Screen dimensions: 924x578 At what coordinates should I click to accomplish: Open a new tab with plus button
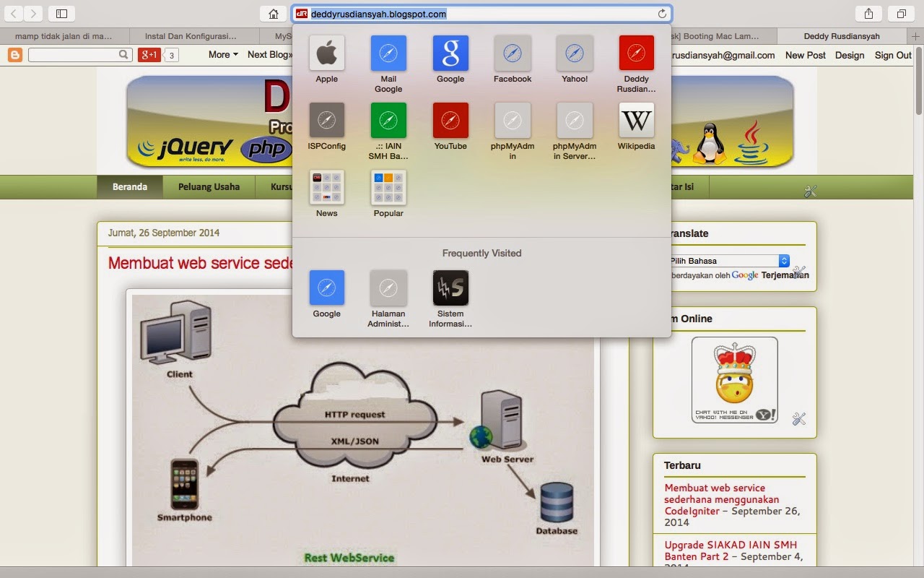click(915, 36)
